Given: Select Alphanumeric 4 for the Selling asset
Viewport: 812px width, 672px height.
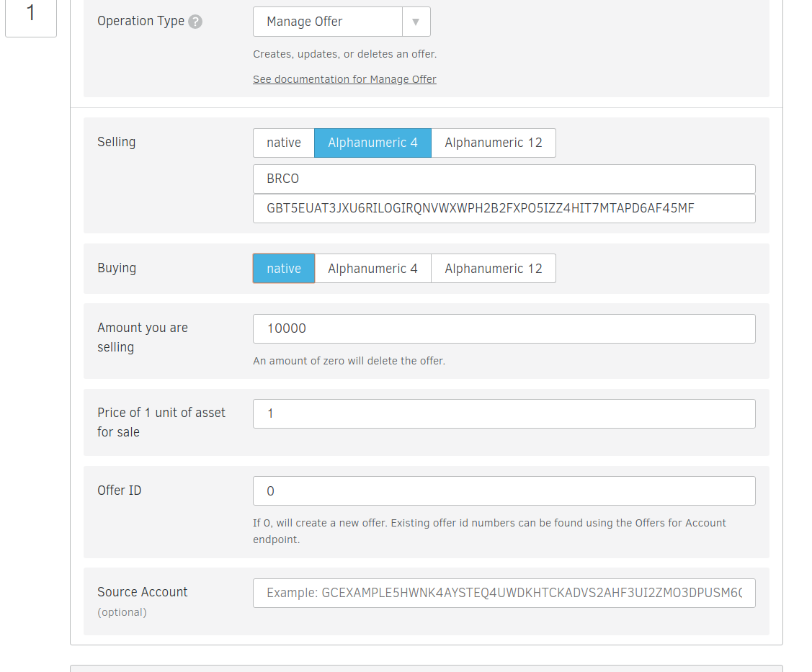Looking at the screenshot, I should 372,143.
